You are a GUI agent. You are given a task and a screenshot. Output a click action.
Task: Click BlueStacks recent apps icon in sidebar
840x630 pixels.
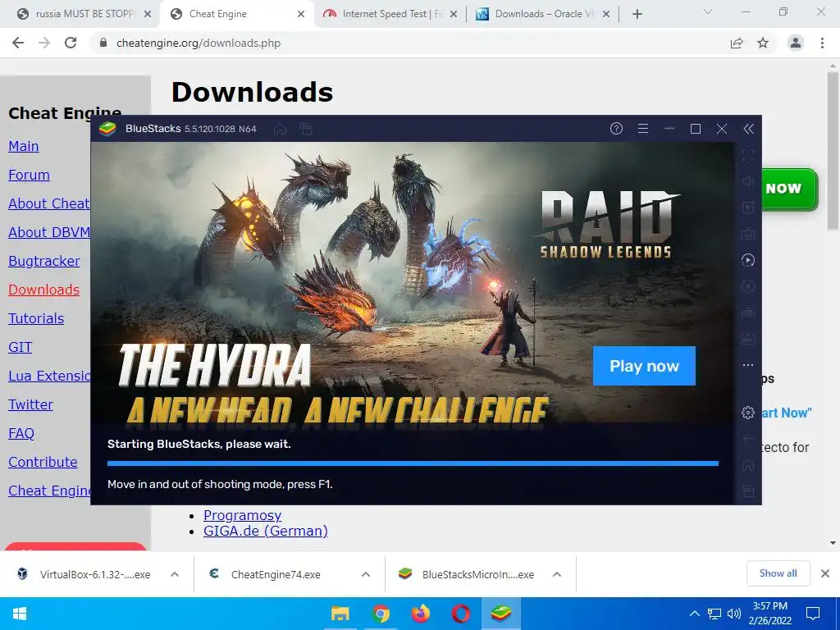point(748,491)
